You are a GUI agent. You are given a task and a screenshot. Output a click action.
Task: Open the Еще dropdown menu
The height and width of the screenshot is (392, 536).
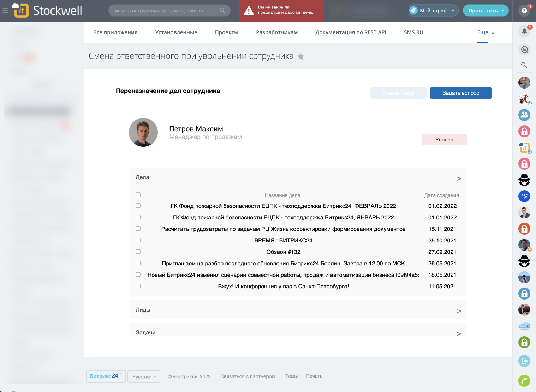486,32
